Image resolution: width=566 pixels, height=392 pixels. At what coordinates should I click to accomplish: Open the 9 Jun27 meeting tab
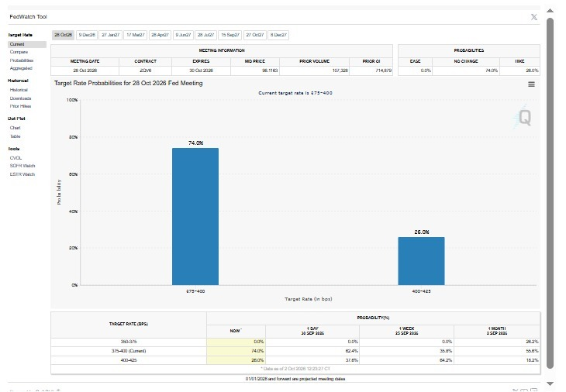[x=183, y=35]
